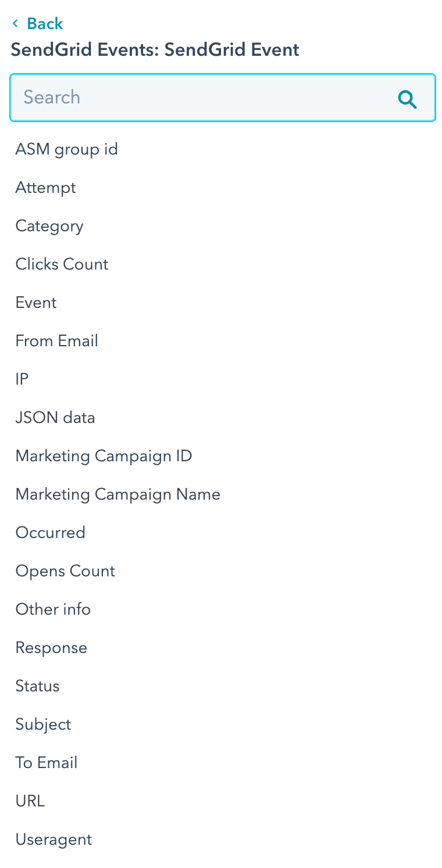Choose the Response property
The width and height of the screenshot is (442, 868).
pyautogui.click(x=51, y=648)
